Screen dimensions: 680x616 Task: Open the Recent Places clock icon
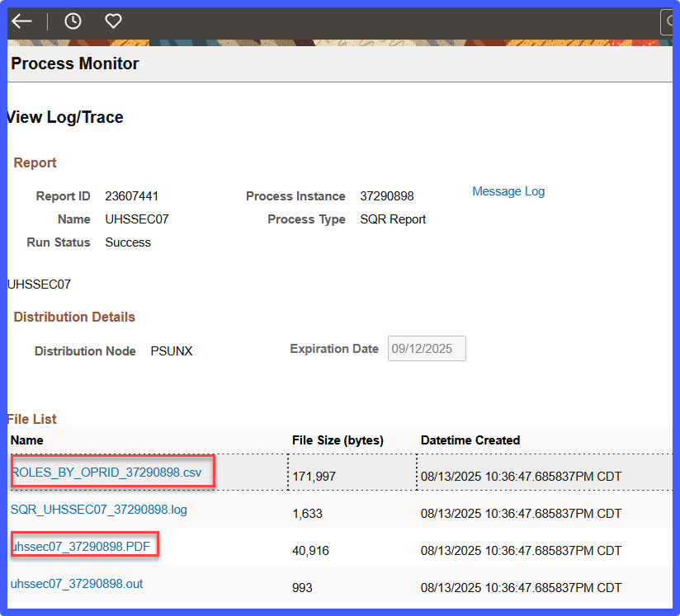[73, 21]
